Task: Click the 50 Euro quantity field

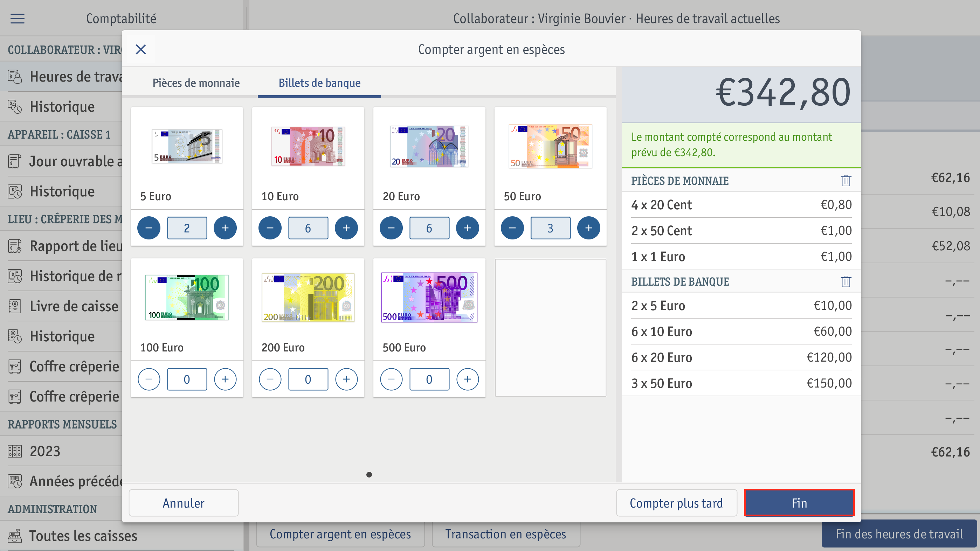Action: pos(551,228)
